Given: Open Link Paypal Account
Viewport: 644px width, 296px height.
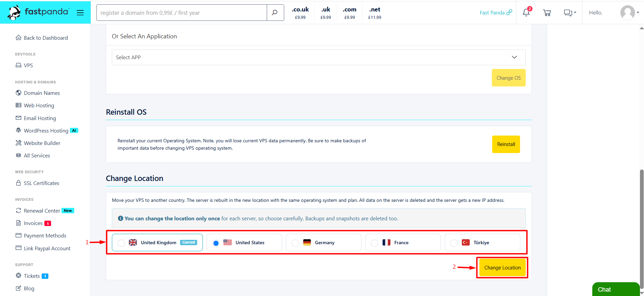Looking at the screenshot, I should point(43,248).
